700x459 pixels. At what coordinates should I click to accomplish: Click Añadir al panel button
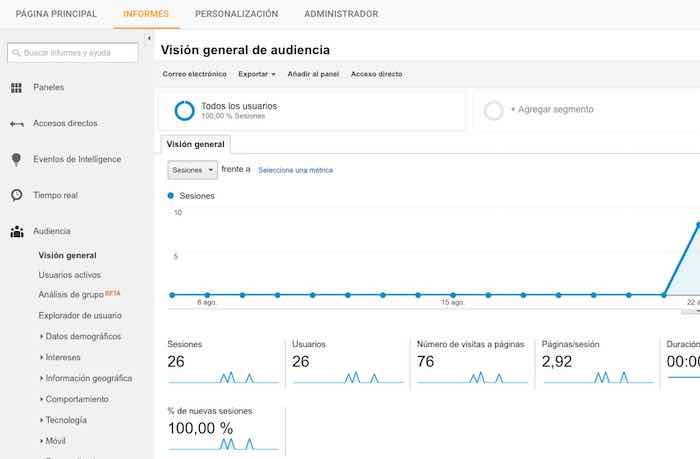point(313,74)
